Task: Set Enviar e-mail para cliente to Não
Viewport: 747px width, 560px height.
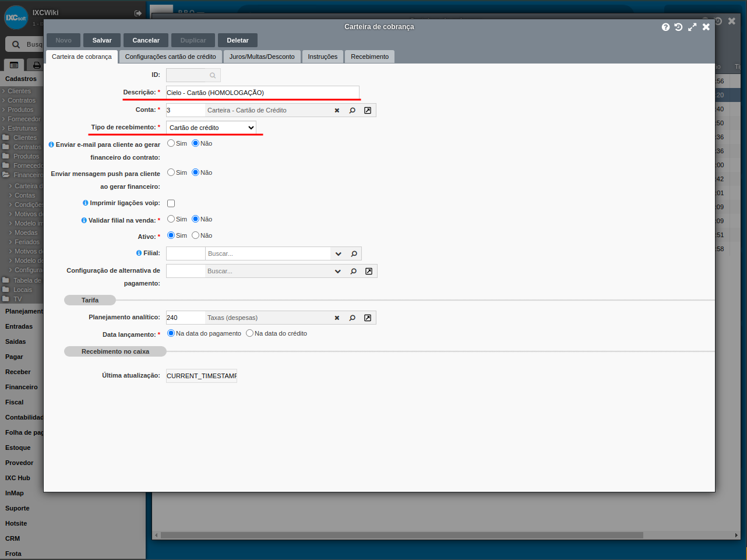Action: 195,143
